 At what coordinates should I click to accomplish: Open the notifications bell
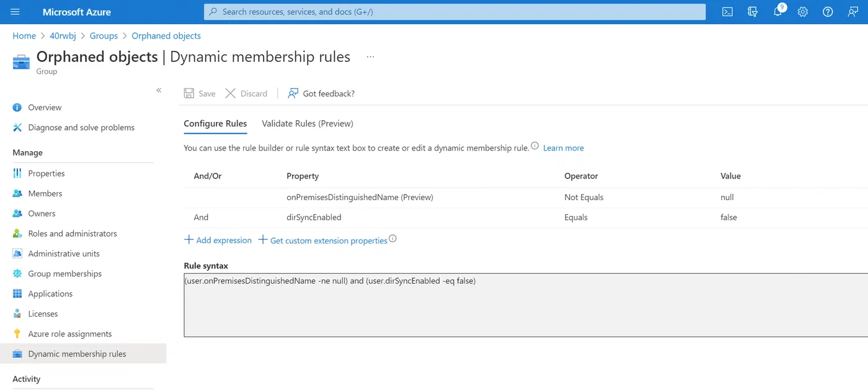pos(778,12)
